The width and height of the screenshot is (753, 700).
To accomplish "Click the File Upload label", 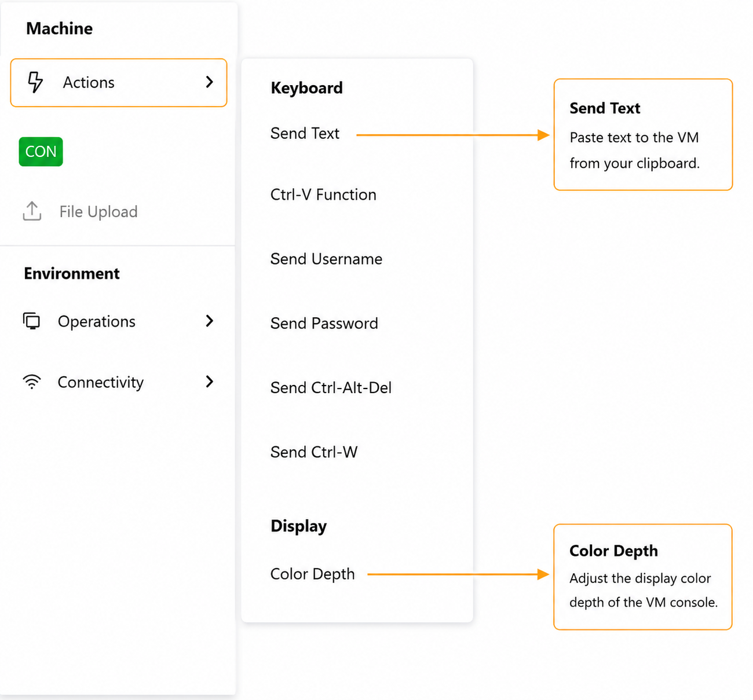I will point(98,212).
